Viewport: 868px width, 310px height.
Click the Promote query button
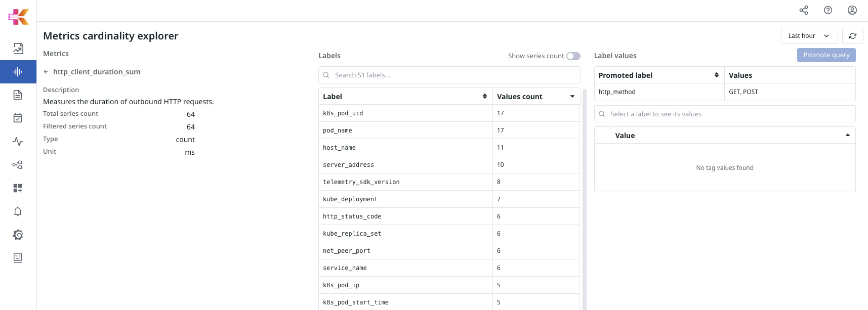826,55
